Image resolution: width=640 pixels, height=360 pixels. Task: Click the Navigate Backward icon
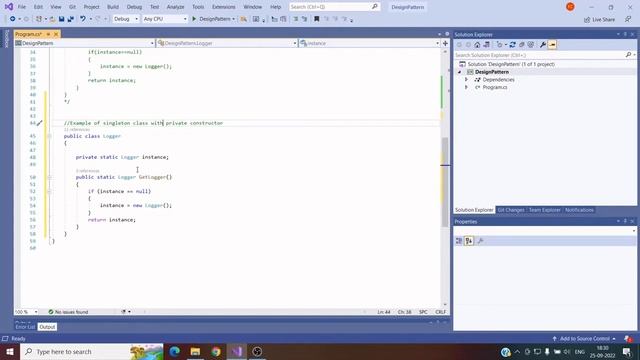pos(13,19)
